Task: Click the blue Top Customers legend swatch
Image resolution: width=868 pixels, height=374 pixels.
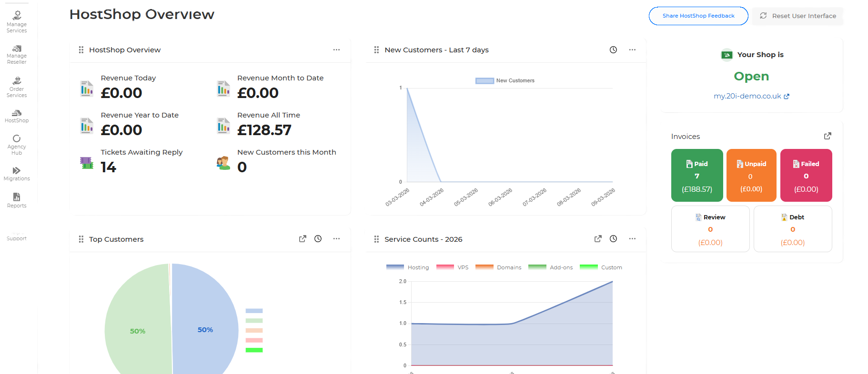Action: coord(254,311)
